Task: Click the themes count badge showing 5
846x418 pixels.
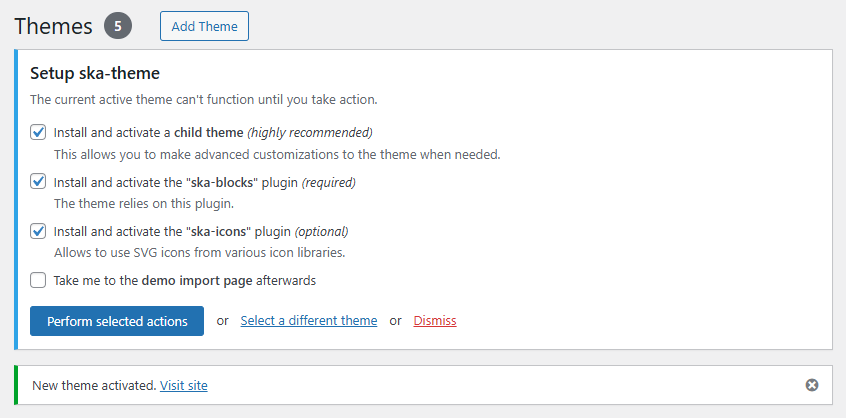Action: click(118, 26)
